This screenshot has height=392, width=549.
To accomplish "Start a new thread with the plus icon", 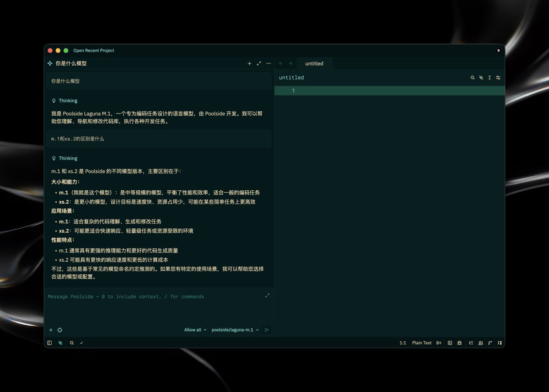I will (249, 64).
